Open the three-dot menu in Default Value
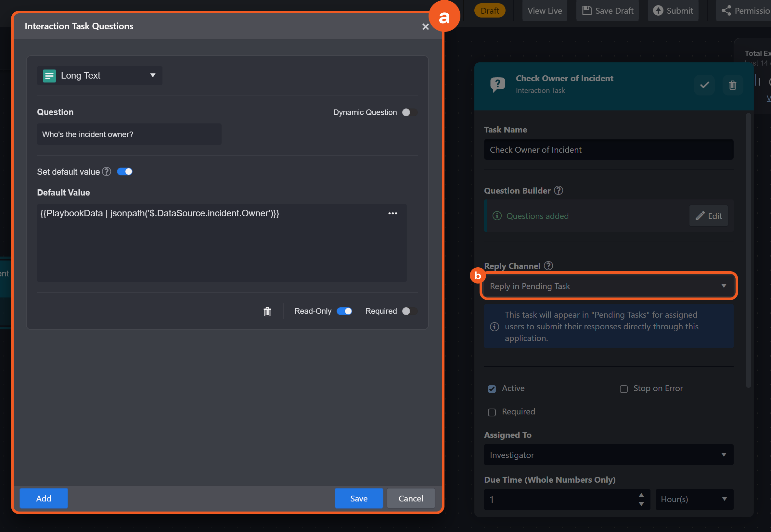 [x=392, y=213]
